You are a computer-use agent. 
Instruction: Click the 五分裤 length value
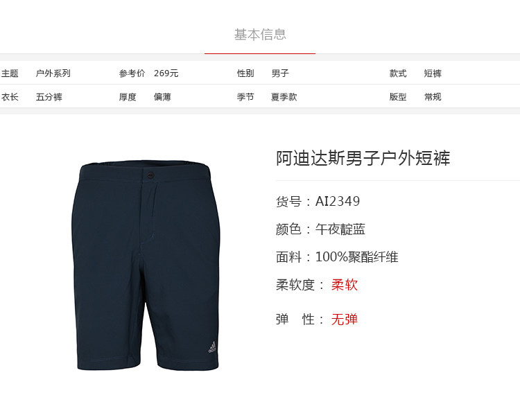[49, 97]
